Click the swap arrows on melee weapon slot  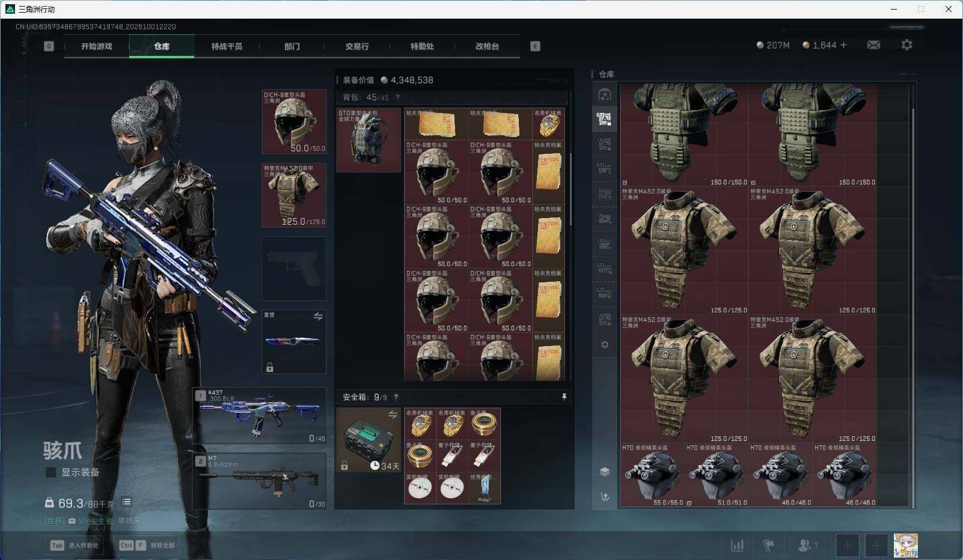click(x=318, y=316)
